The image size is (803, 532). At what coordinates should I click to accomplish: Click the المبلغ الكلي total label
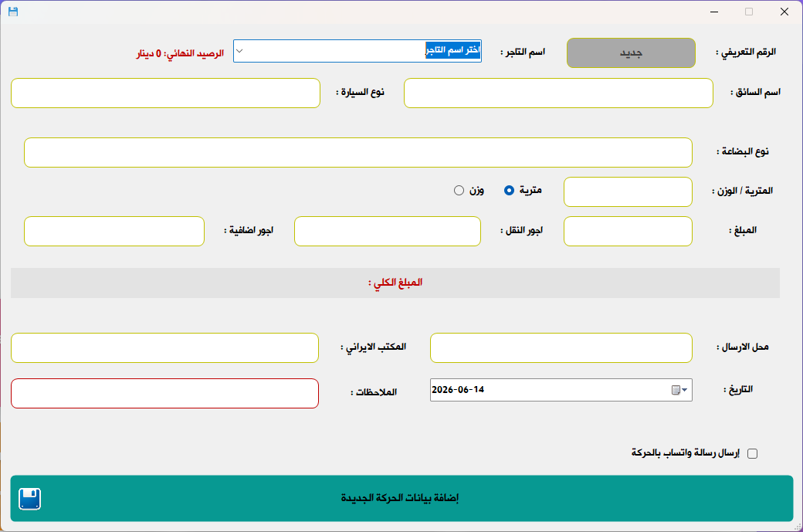click(x=395, y=283)
